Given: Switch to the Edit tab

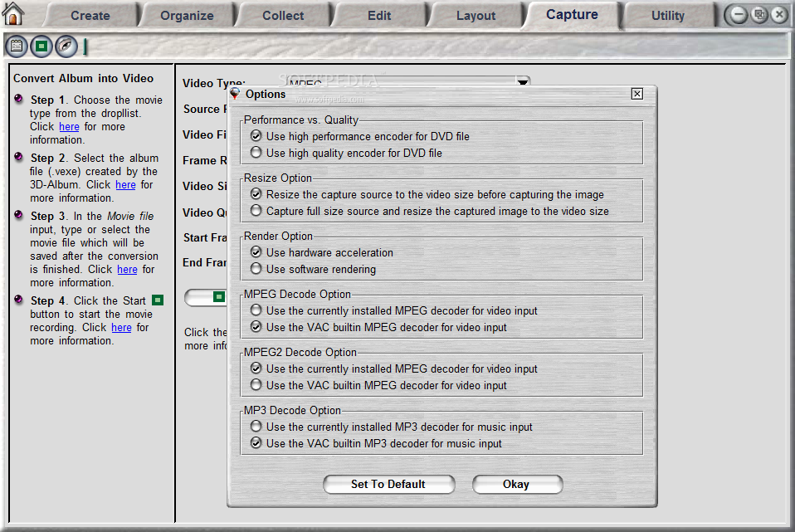Looking at the screenshot, I should [x=379, y=16].
